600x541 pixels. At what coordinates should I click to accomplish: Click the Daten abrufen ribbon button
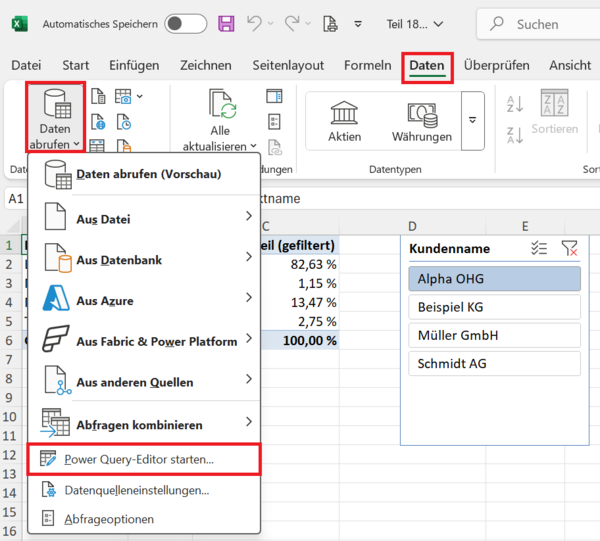(x=55, y=118)
